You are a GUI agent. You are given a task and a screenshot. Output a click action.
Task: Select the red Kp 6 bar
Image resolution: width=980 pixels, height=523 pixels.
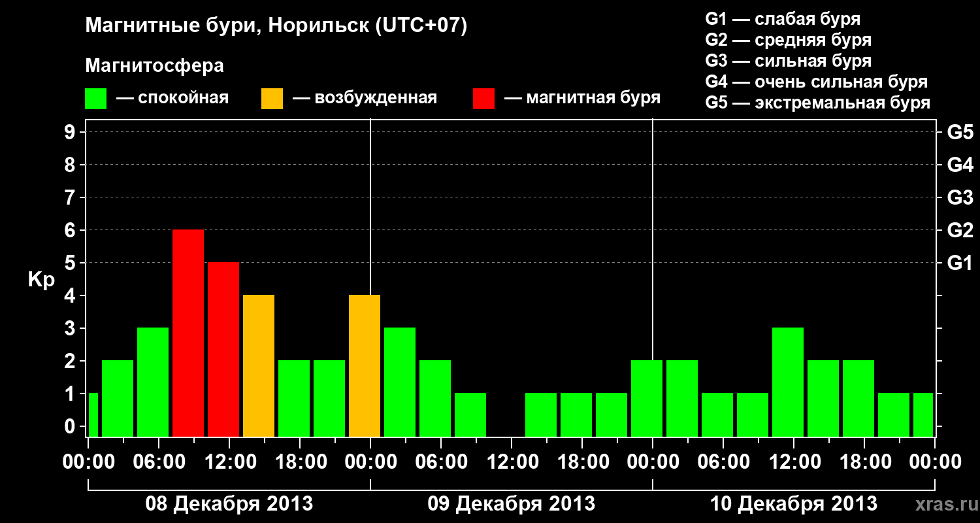(x=188, y=333)
